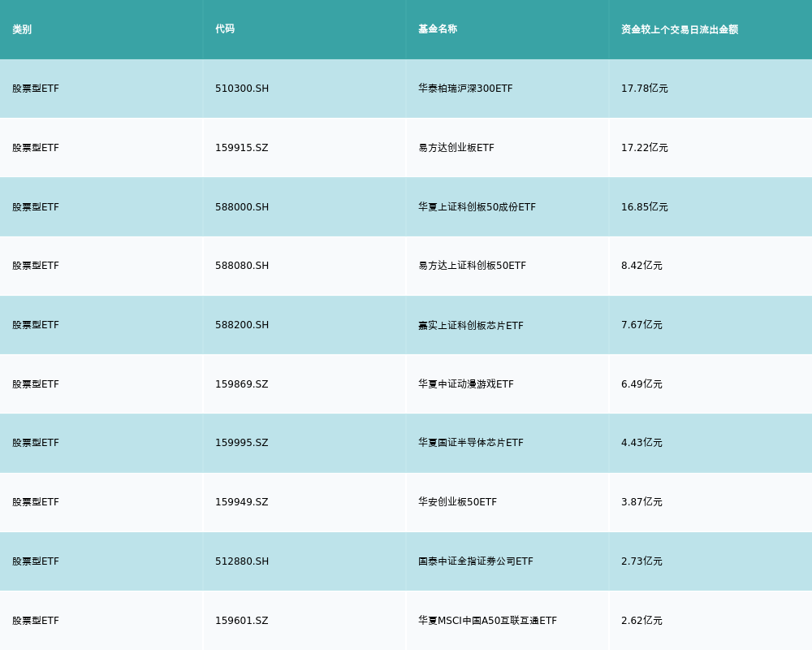Select code 588200.SH

pos(242,325)
